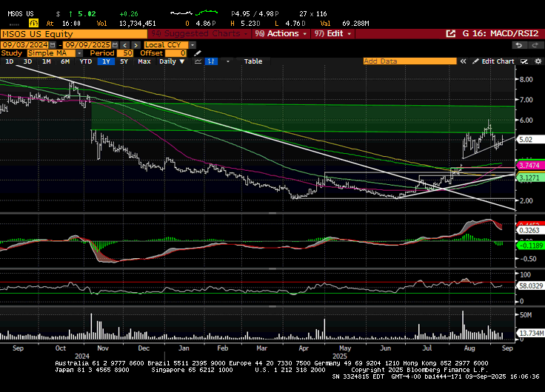Viewport: 545px width, 392px height.
Task: Click the yellow security info icon
Action: (x=33, y=23)
